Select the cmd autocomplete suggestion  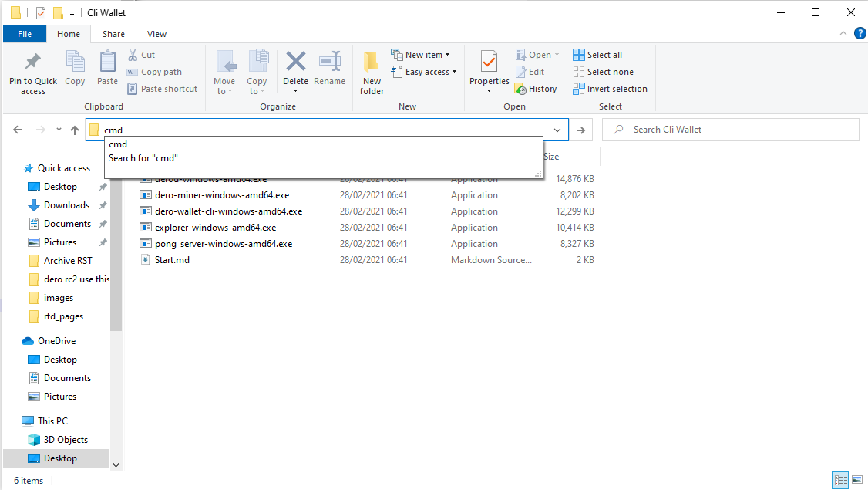click(324, 144)
